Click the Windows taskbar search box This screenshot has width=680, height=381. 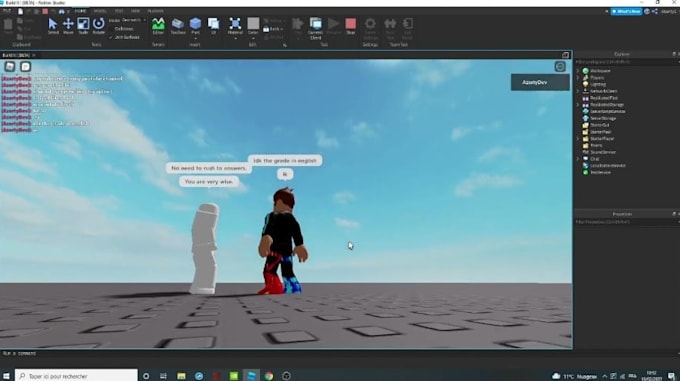(x=76, y=376)
